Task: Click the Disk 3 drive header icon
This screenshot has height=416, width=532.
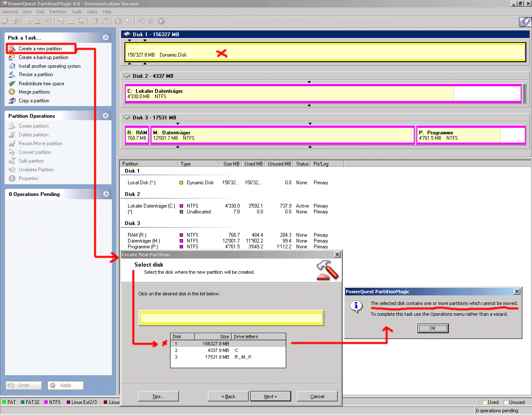Action: [x=127, y=117]
